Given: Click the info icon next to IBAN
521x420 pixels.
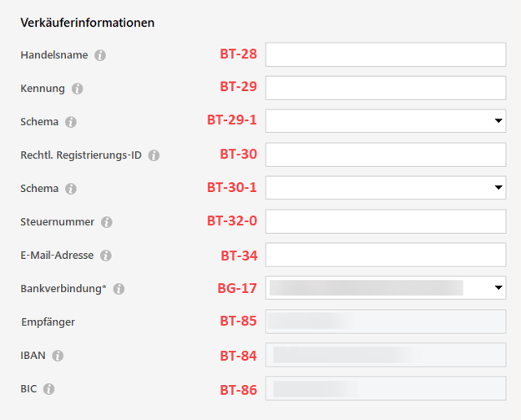Looking at the screenshot, I should coord(58,356).
